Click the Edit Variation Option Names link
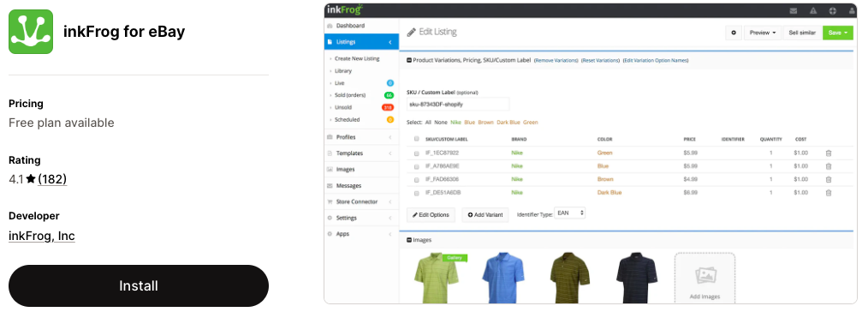868x312 pixels. (656, 60)
